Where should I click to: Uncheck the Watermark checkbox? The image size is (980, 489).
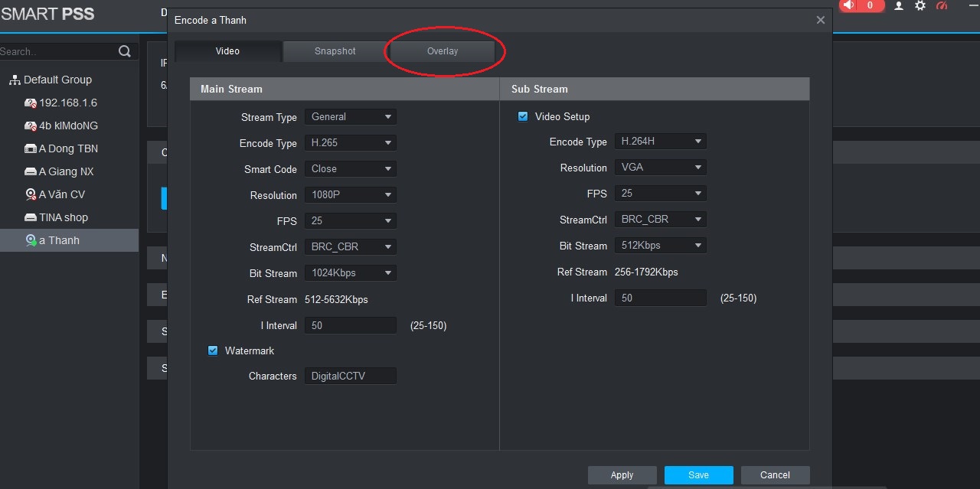point(213,350)
